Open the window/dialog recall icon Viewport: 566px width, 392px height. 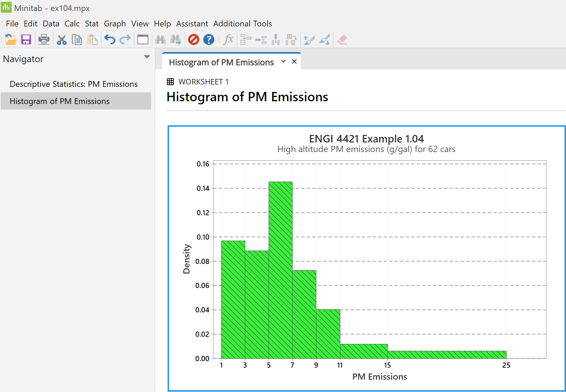click(x=143, y=40)
